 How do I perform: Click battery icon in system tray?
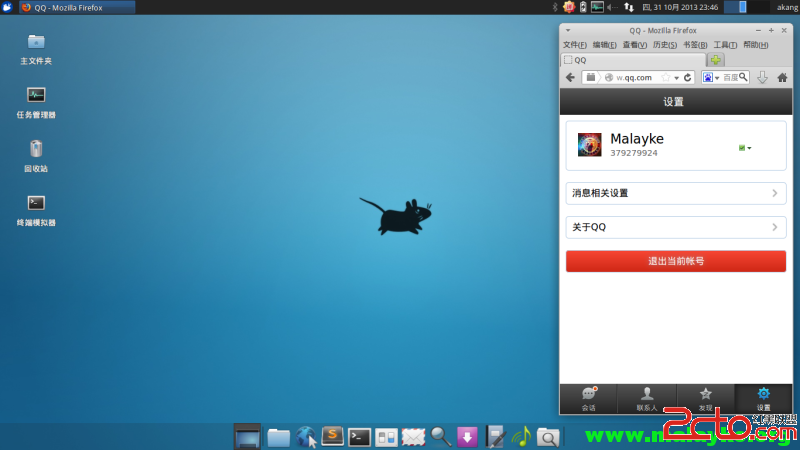point(583,7)
